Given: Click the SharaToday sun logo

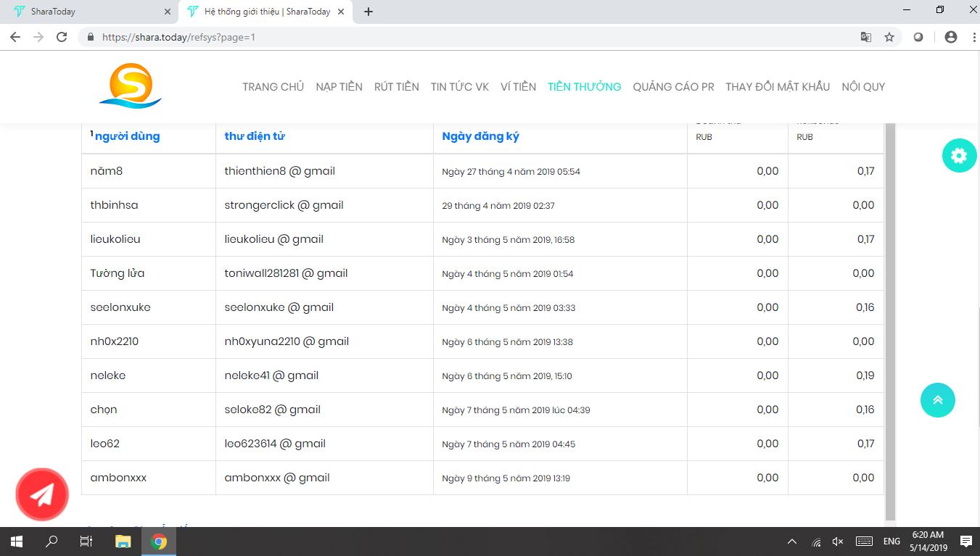Looking at the screenshot, I should (x=131, y=86).
